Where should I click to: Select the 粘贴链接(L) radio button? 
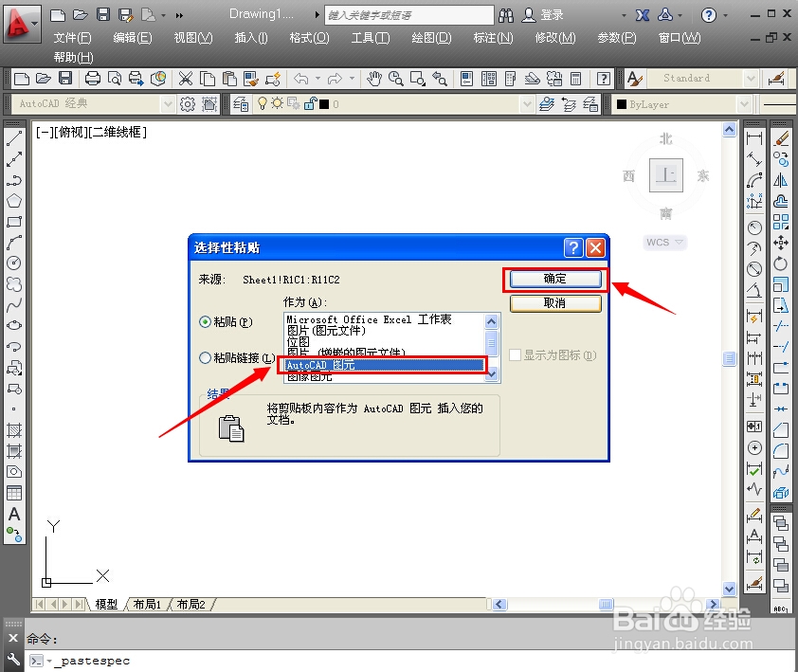click(205, 358)
